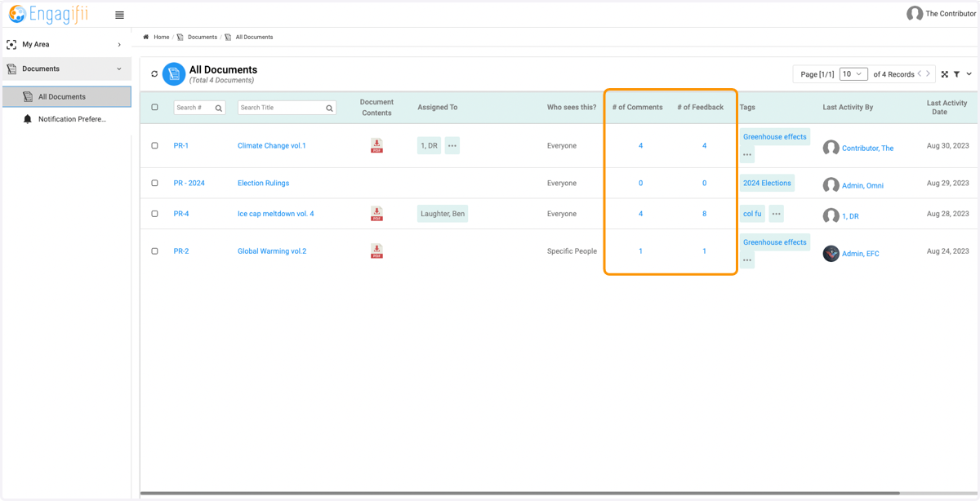Download PDF for Ice cap meltdown vol. 4
980x501 pixels.
coord(376,214)
